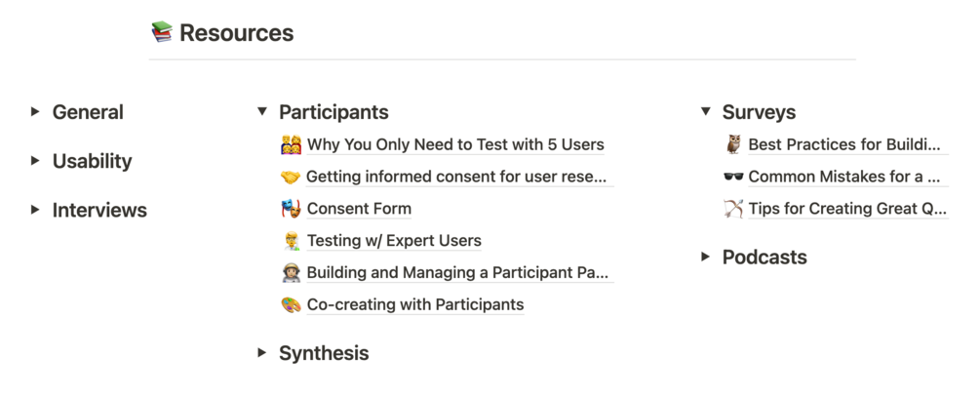Click the sunglasses emoji beside Common Mistakes page
Image resolution: width=980 pixels, height=398 pixels.
click(733, 178)
